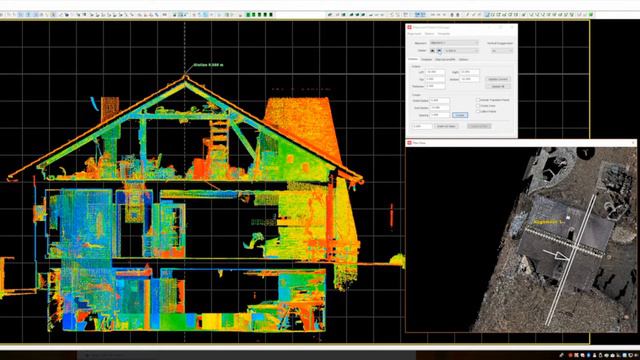Click the yellow alignment label in Plan View

tap(549, 222)
